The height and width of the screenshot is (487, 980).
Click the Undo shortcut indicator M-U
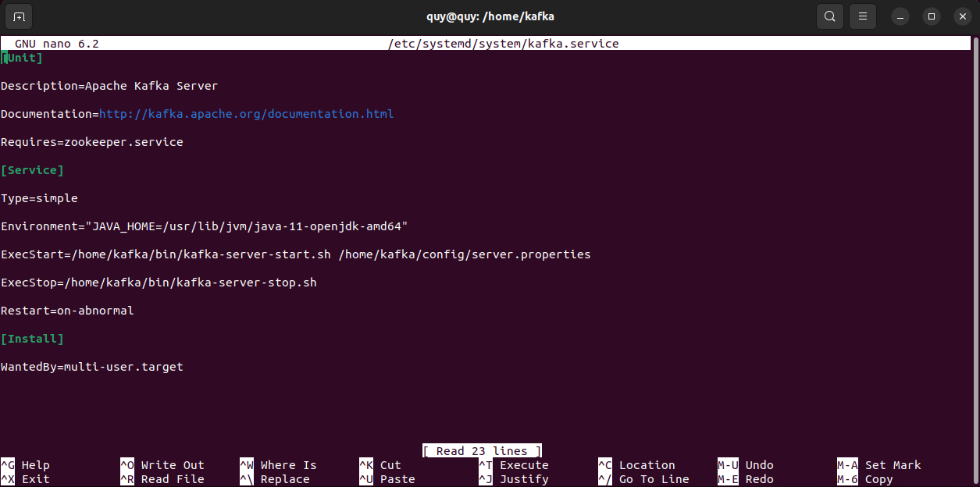pyautogui.click(x=727, y=465)
